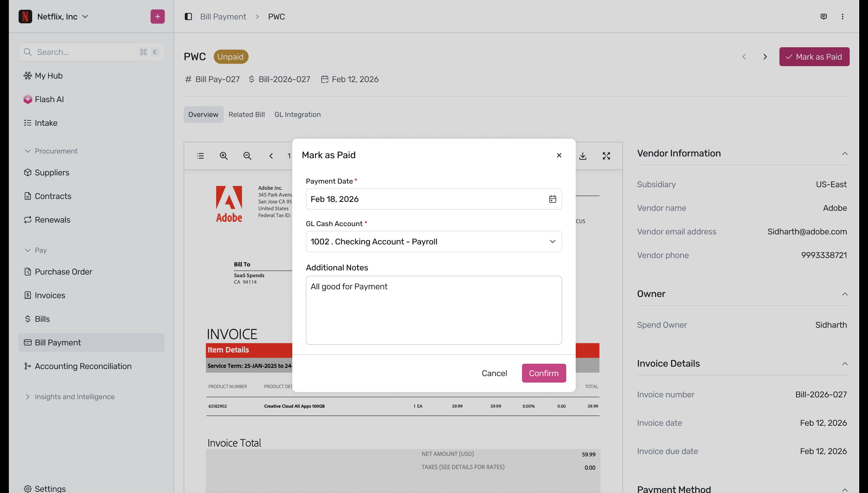Click Bill Pay-027 reference
This screenshot has height=493, width=868.
pos(217,79)
